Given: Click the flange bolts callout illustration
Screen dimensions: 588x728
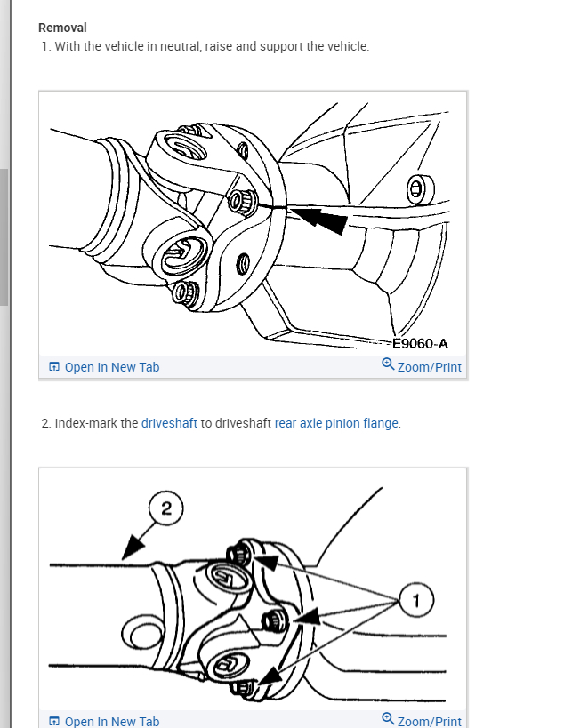Looking at the screenshot, I should coord(253,589).
